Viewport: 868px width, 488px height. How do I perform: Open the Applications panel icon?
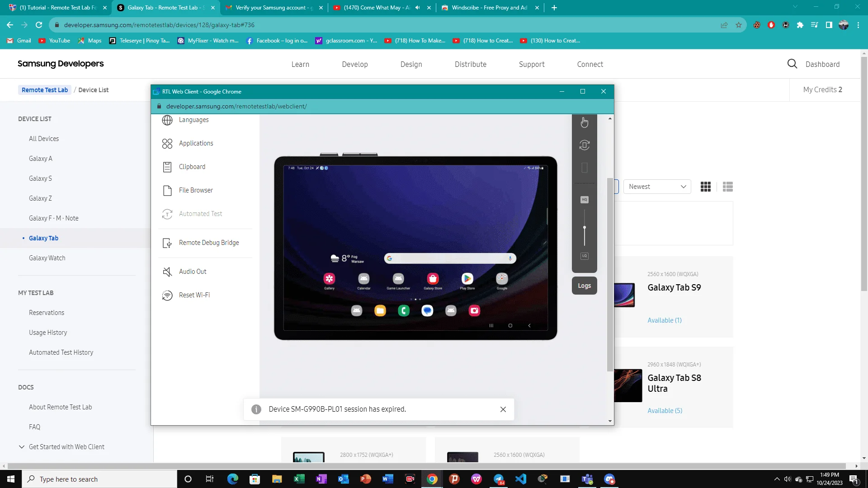pyautogui.click(x=167, y=144)
